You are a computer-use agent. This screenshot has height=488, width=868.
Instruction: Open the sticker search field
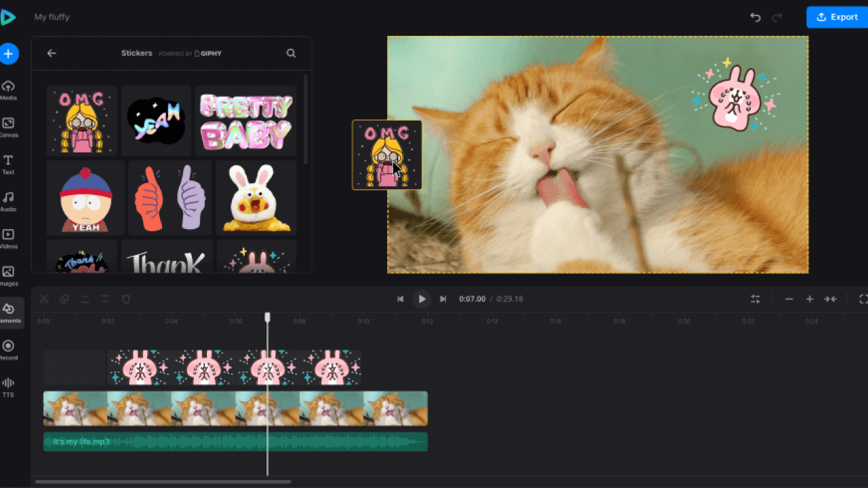pos(291,53)
